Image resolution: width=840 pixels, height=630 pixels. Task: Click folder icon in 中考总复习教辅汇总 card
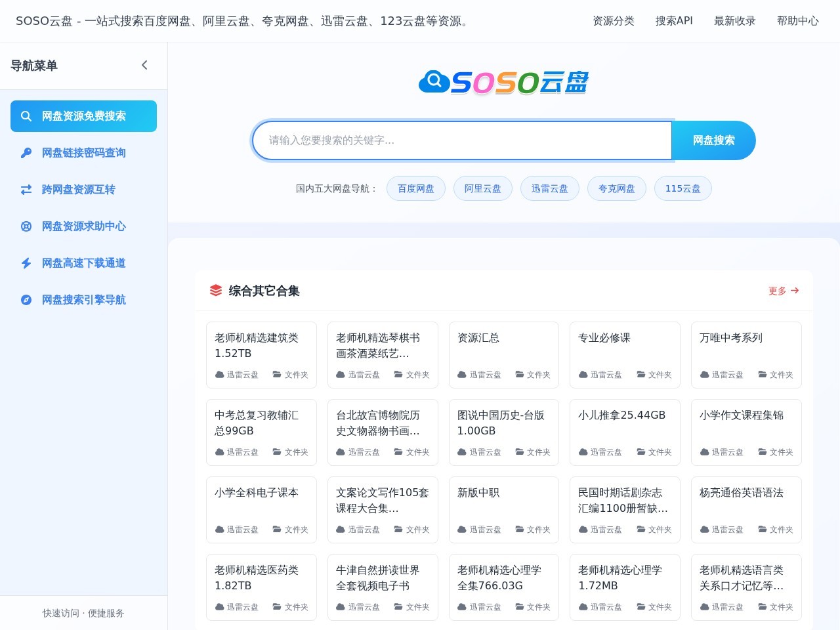pyautogui.click(x=277, y=452)
